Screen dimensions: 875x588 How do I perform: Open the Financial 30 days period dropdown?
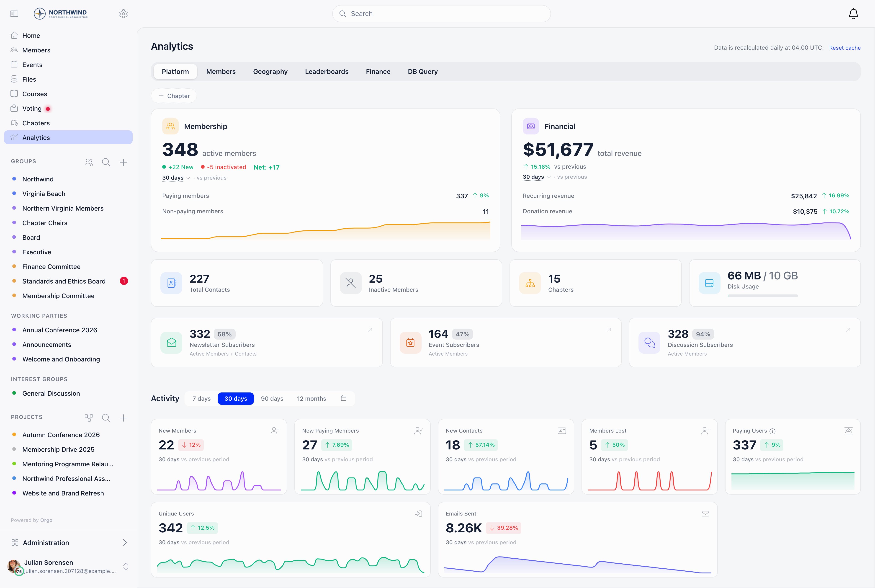536,177
